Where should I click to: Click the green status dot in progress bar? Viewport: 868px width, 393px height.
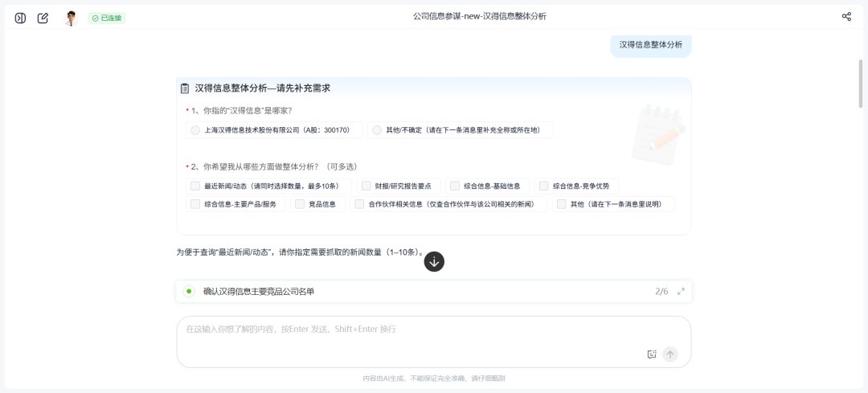[x=189, y=291]
